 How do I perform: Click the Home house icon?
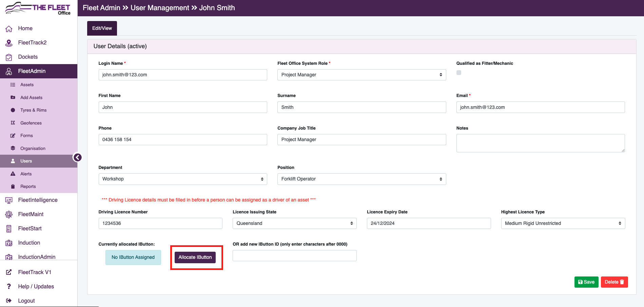pos(9,28)
